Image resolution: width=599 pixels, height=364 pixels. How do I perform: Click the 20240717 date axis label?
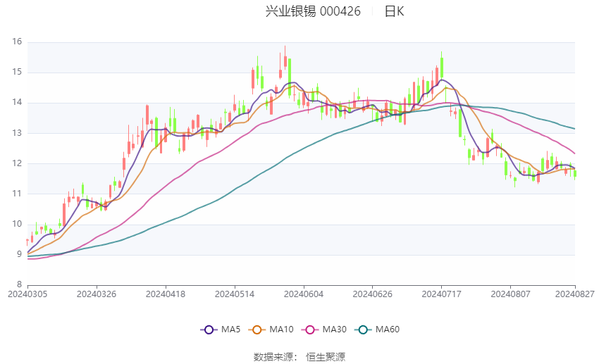pos(441,294)
